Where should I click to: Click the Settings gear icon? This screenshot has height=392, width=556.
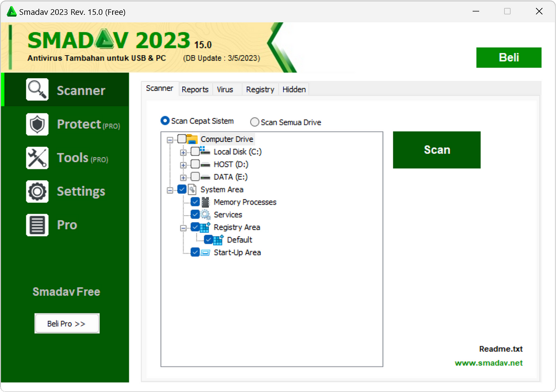[37, 192]
